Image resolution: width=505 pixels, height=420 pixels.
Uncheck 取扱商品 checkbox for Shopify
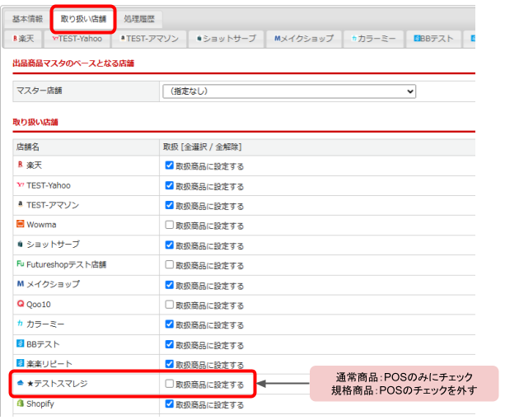point(170,404)
